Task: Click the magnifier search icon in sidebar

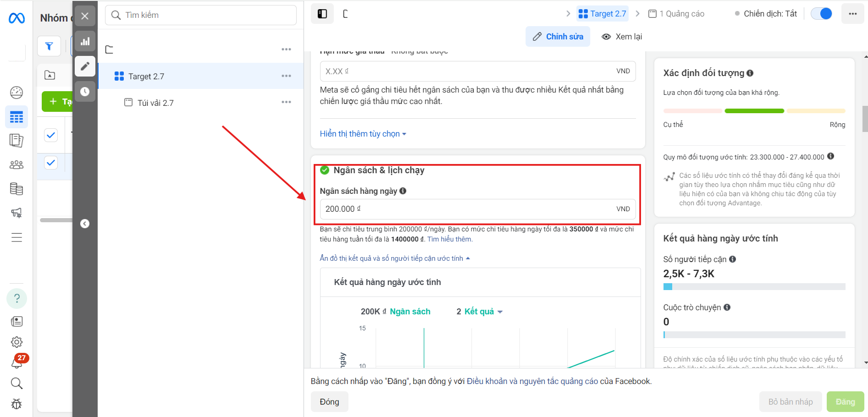Action: coord(17,383)
